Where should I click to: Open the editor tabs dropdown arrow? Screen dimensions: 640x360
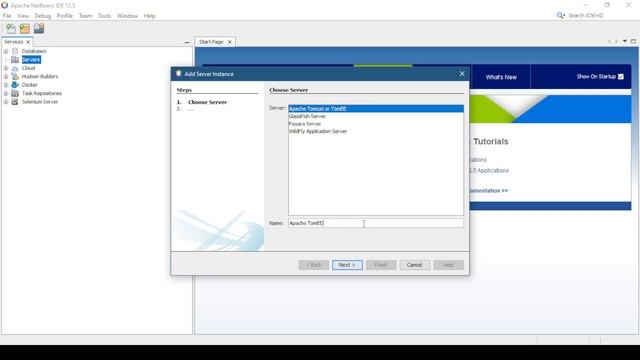tap(624, 41)
